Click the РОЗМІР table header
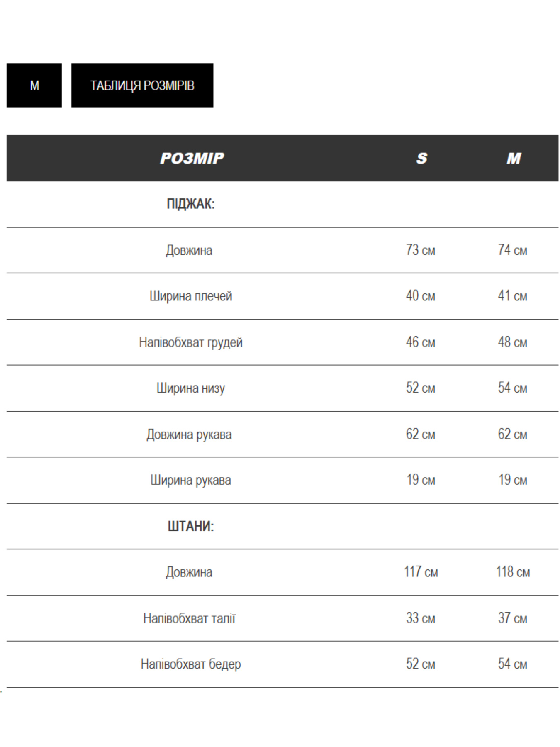 pos(192,158)
